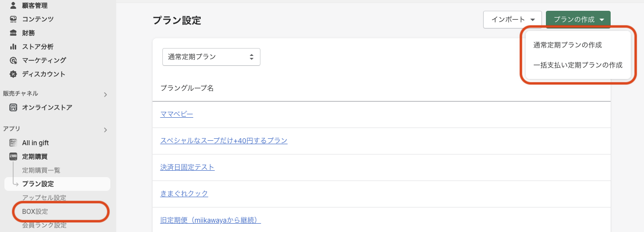
Task: Click the All in gift app icon
Action: [13, 143]
